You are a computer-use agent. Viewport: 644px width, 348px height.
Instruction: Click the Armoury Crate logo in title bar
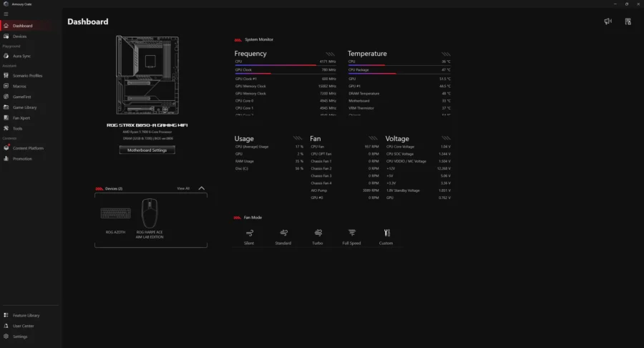tap(6, 4)
